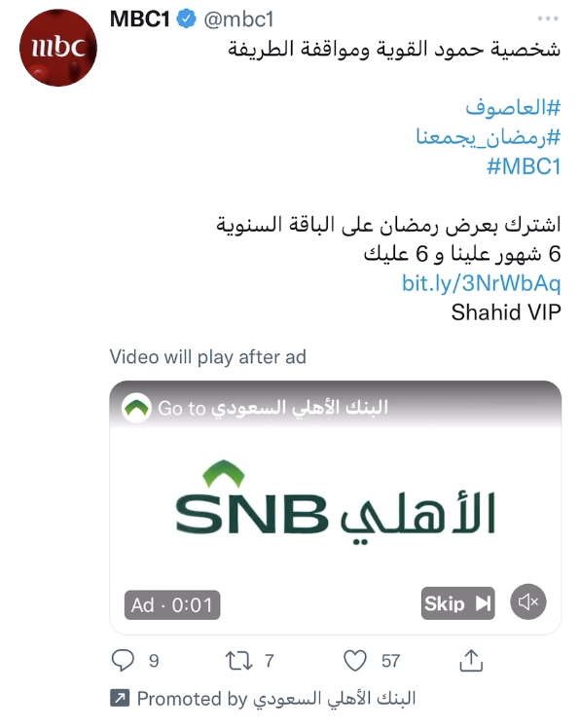The image size is (580, 728).
Task: Open the @mbc1 handle link
Action: (x=238, y=19)
